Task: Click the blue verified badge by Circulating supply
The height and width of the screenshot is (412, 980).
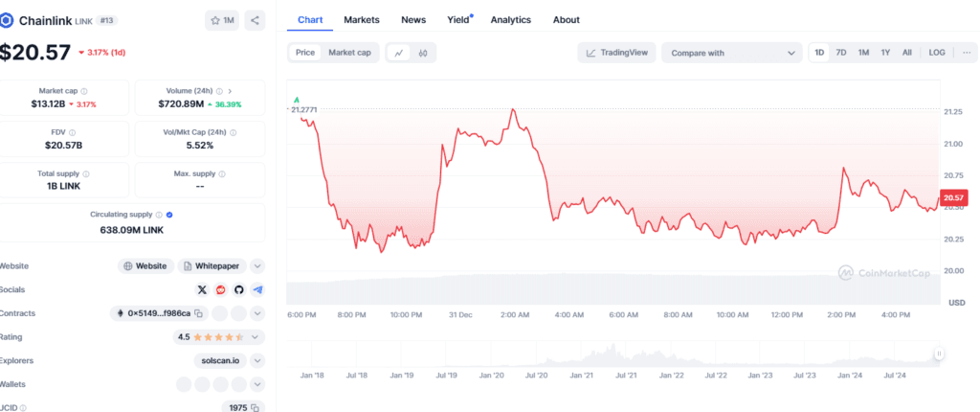Action: pyautogui.click(x=170, y=214)
